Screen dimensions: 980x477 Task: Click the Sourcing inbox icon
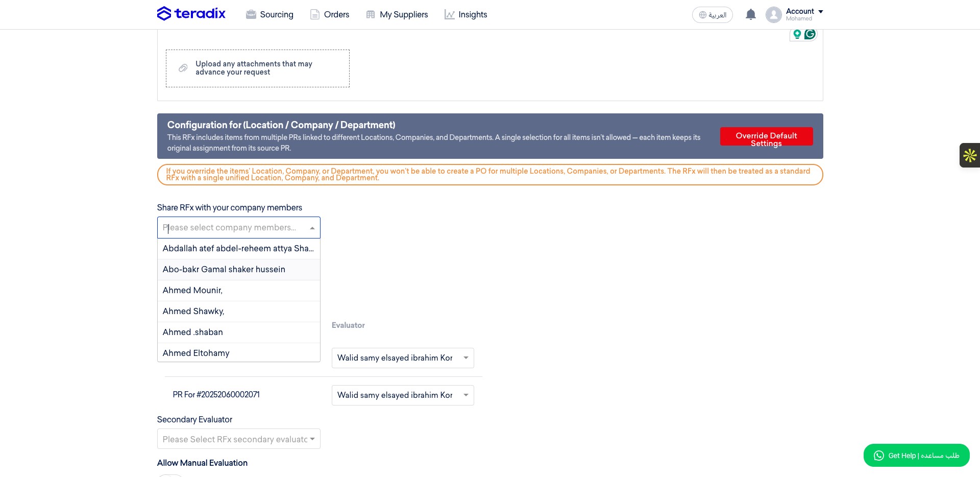[x=251, y=14]
